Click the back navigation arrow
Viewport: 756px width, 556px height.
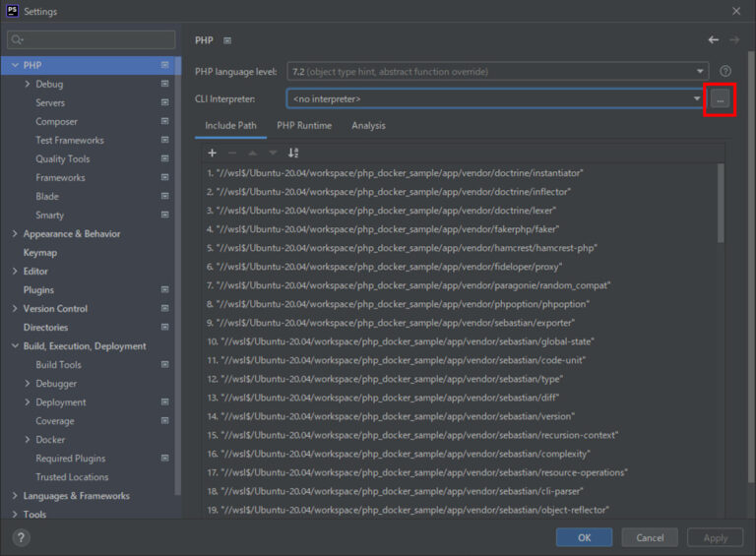713,40
